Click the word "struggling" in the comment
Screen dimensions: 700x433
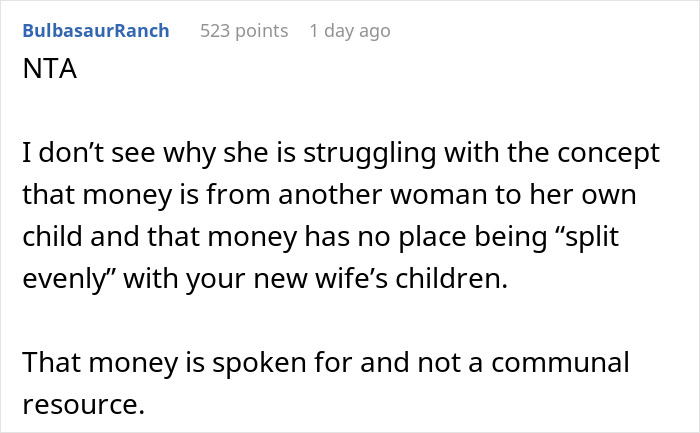click(370, 154)
